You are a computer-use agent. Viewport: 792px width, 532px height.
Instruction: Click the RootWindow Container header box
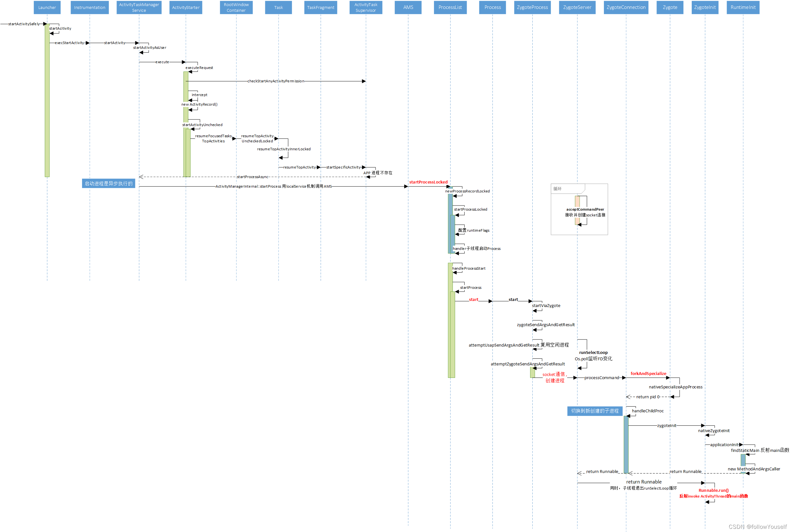[236, 7]
